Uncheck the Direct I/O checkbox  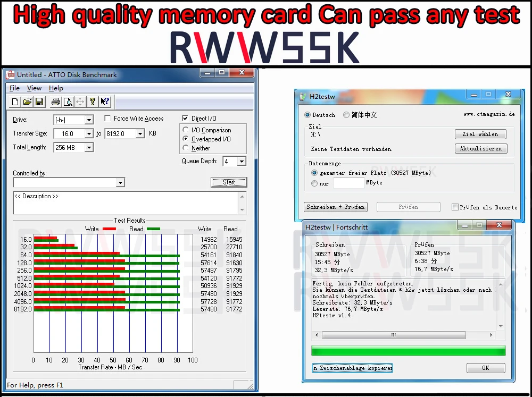[185, 119]
